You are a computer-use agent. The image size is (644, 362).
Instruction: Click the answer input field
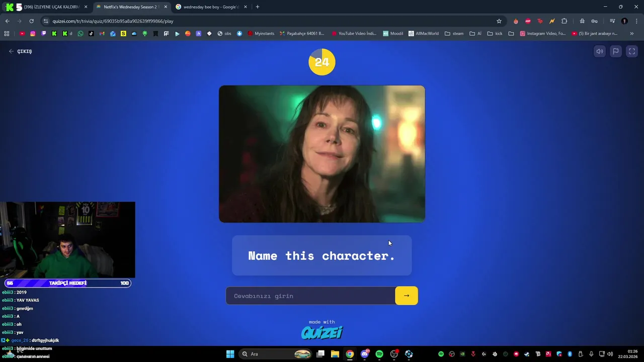tap(310, 296)
